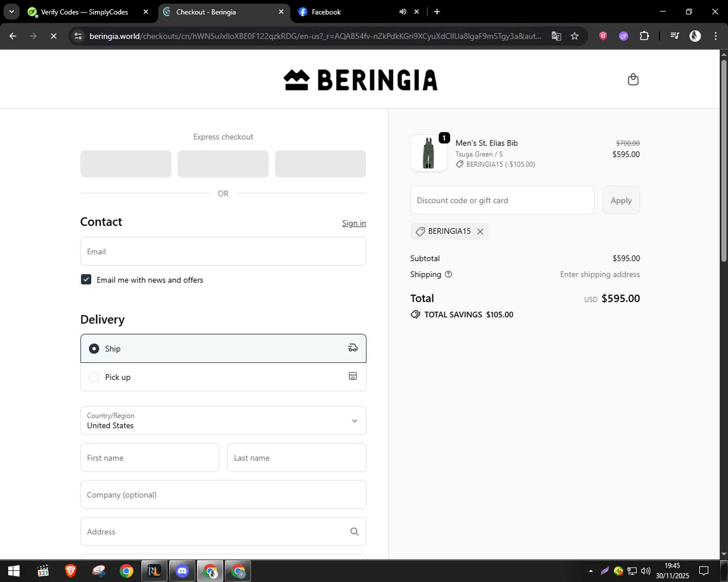This screenshot has width=728, height=582.
Task: Open the Rocket League taskbar icon
Action: point(154,571)
